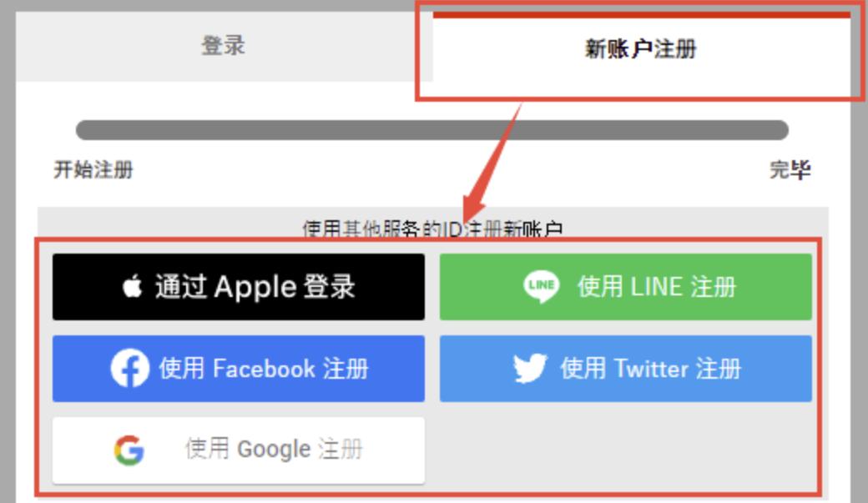
Task: Click the Google G logo icon
Action: click(129, 450)
